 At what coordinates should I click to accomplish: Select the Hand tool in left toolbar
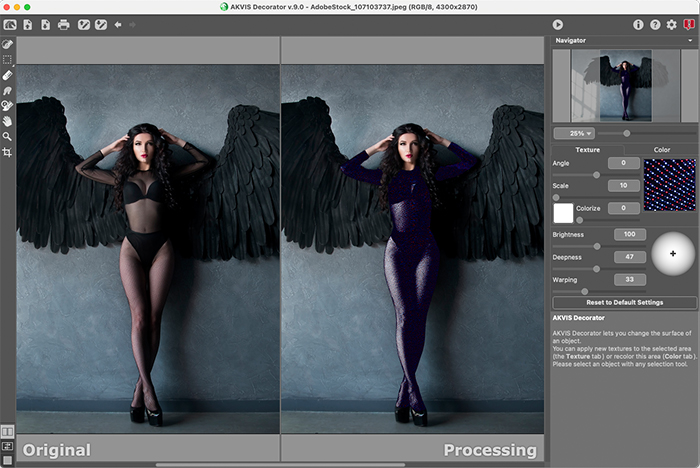pos(7,120)
